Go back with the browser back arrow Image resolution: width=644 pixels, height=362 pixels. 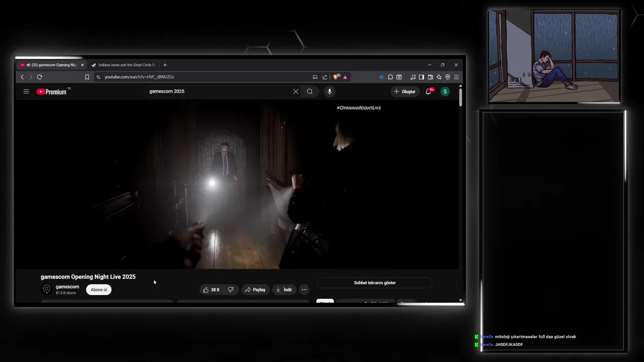click(22, 77)
